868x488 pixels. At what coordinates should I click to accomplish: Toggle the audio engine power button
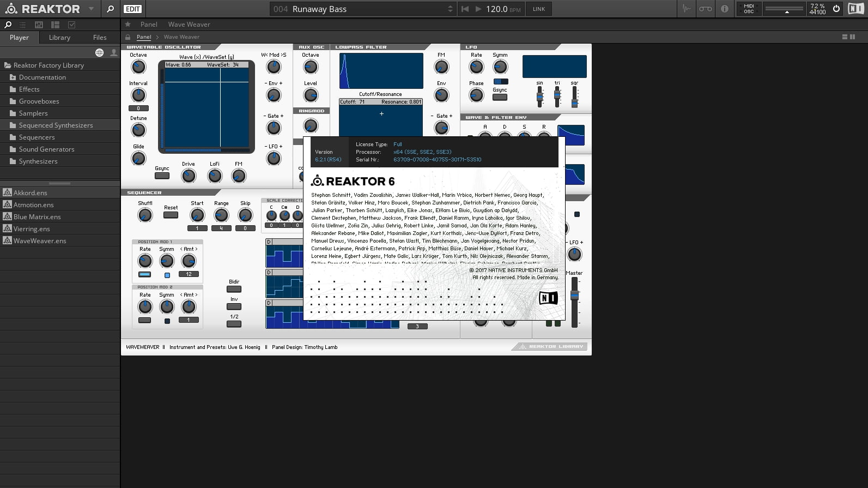click(836, 9)
